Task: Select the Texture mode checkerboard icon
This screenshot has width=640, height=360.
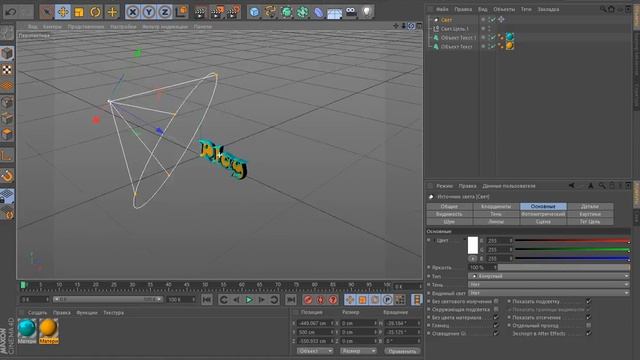Action: tap(7, 70)
